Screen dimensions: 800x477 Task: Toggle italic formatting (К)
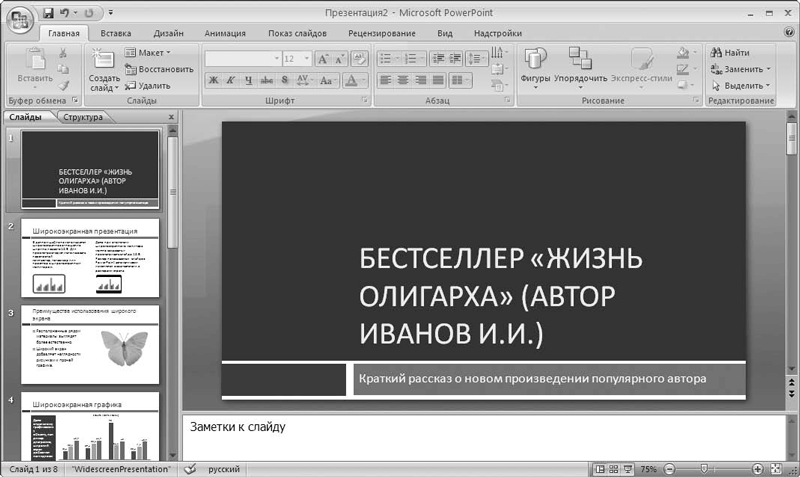coord(231,80)
